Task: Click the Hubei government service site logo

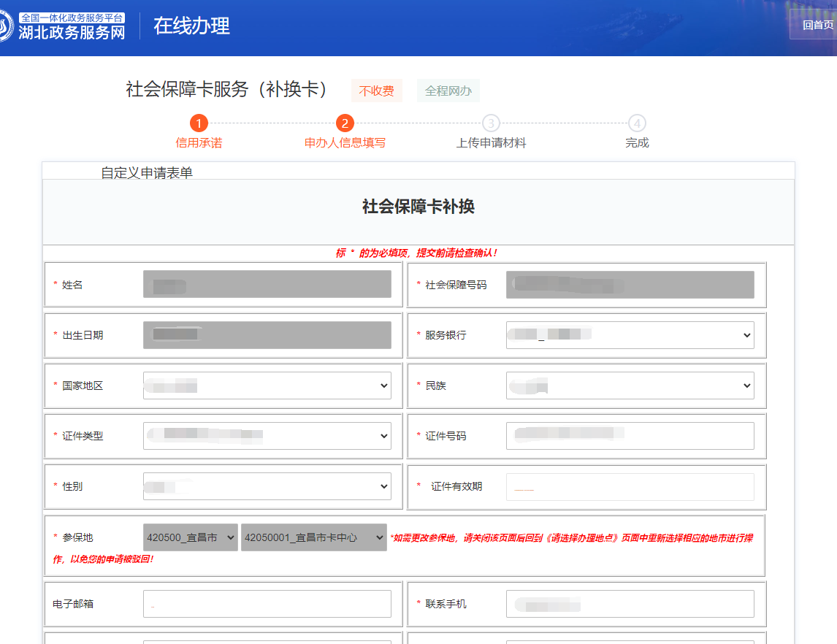Action: point(64,26)
